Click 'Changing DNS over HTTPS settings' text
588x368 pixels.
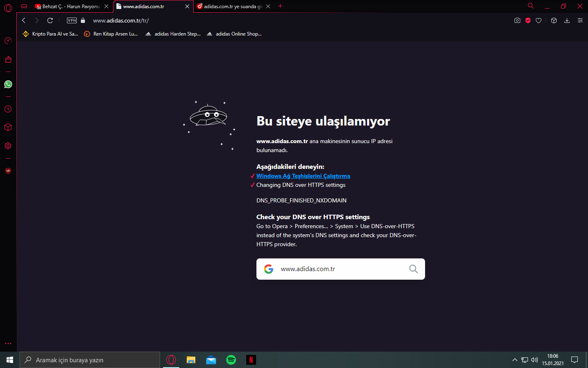[301, 185]
